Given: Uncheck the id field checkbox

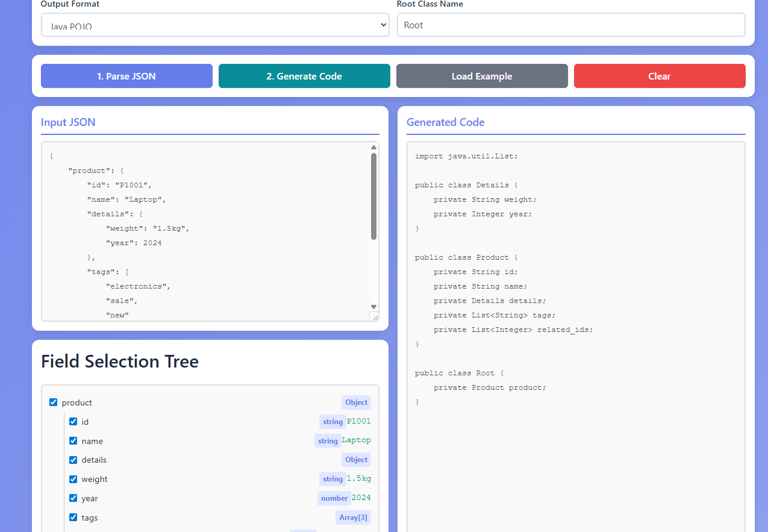Looking at the screenshot, I should pos(73,421).
